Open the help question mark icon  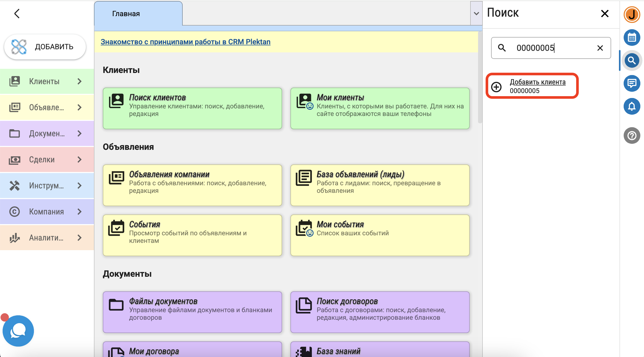[632, 136]
